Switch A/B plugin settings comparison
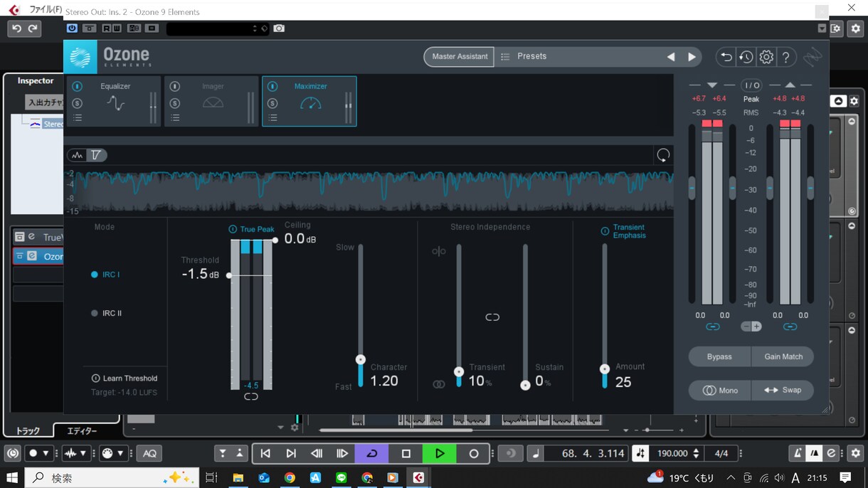 pos(134,28)
